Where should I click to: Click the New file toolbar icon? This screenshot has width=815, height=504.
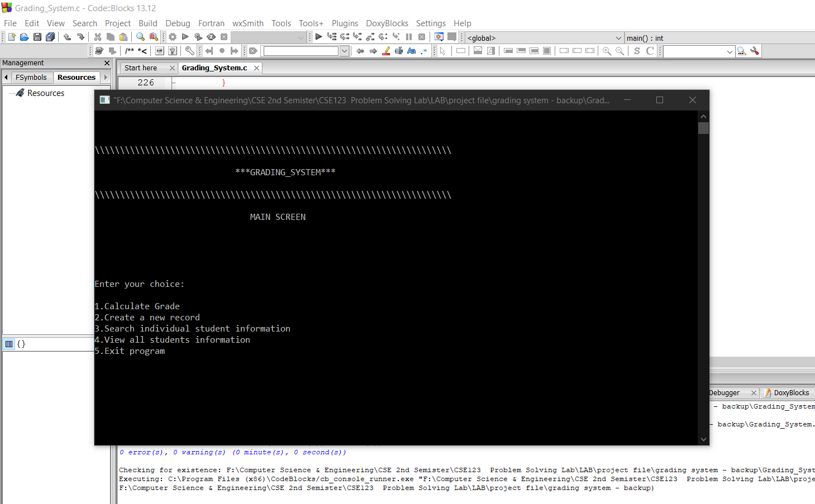pos(11,37)
